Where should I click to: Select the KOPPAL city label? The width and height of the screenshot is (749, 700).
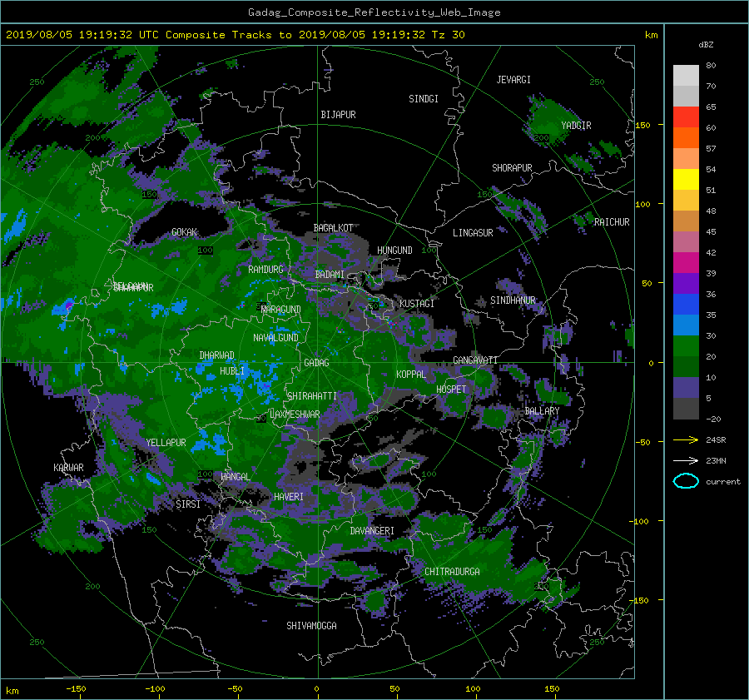pos(411,374)
